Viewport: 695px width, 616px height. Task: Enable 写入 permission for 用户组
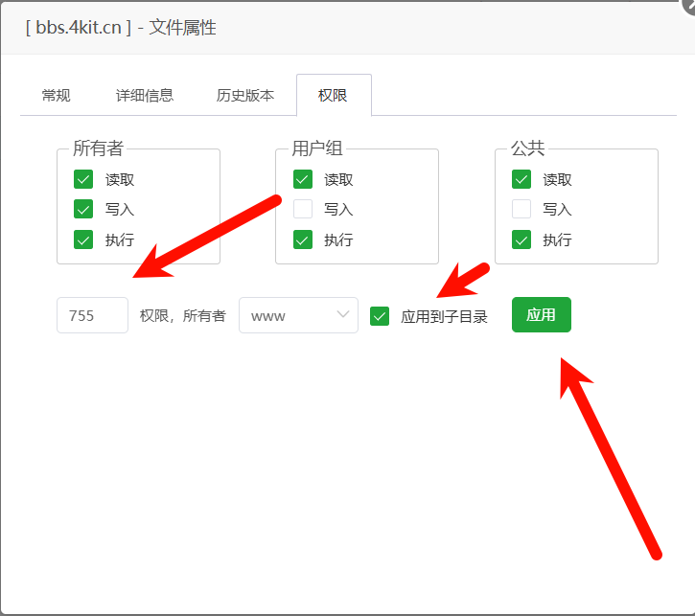[303, 209]
